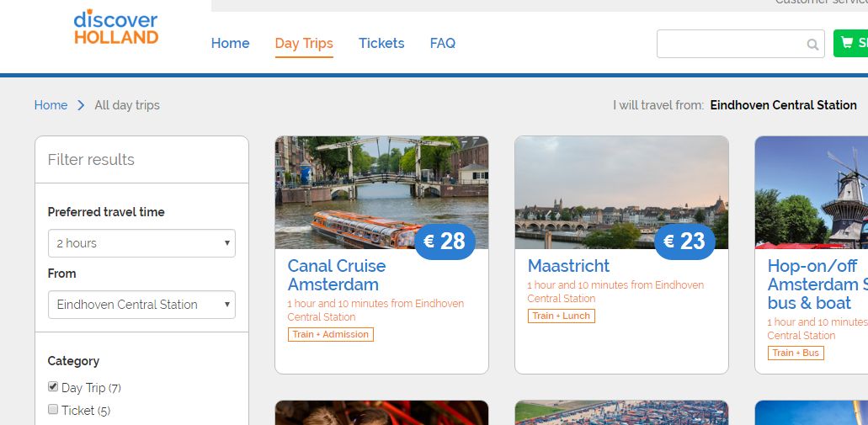Click the Discover Holland logo
The width and height of the screenshot is (868, 425).
[x=115, y=27]
